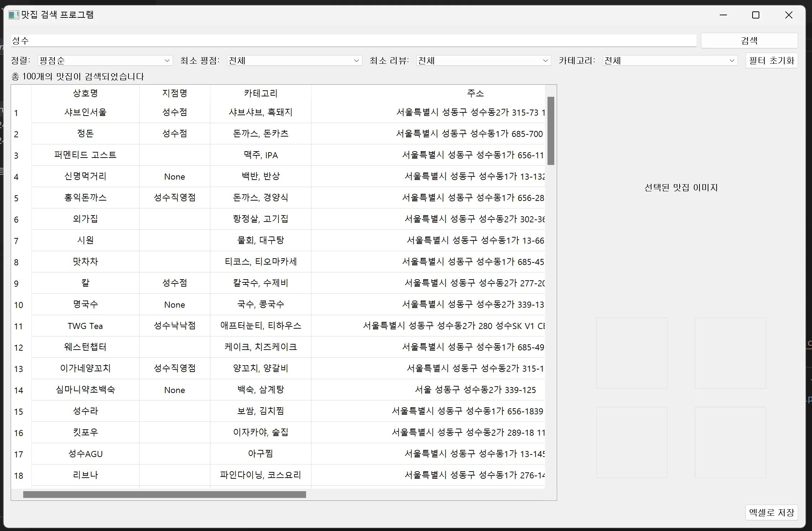Click 성수직영점 branch cell in 홍익돈까스 row
This screenshot has height=531, width=812.
(175, 198)
